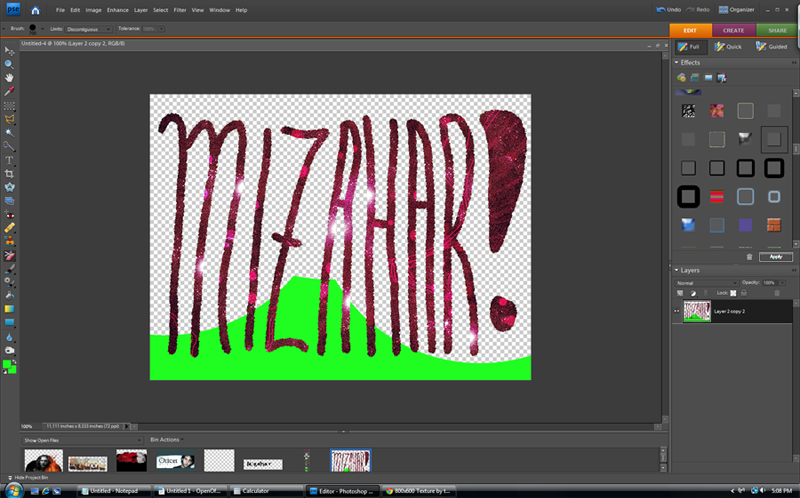Select the Healing Brush bandage tool

coord(9,228)
